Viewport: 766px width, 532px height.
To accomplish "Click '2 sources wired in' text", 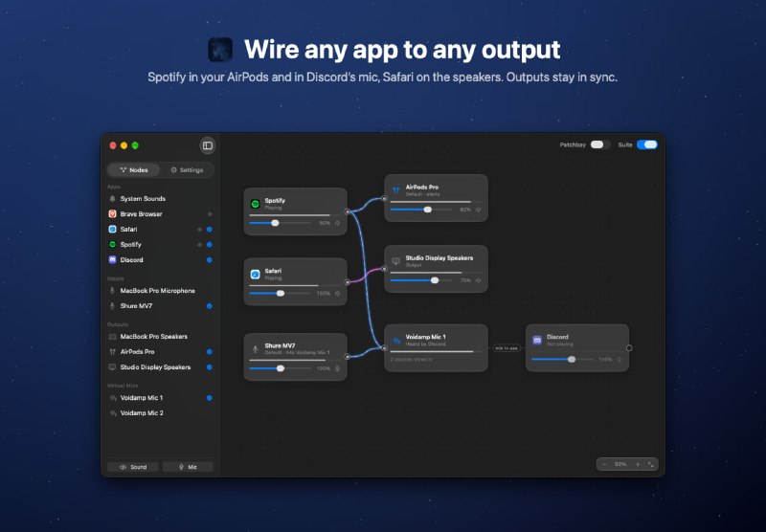I will [411, 359].
